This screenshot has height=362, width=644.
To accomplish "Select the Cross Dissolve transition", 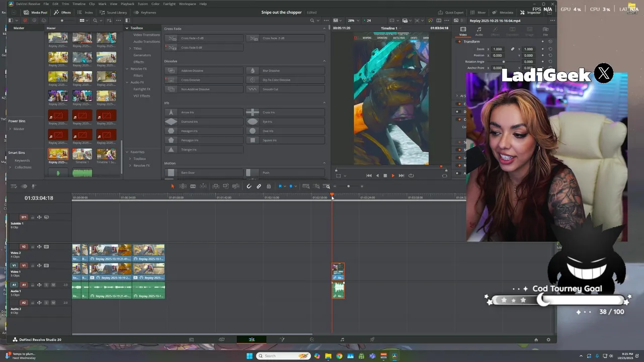I will (x=204, y=80).
